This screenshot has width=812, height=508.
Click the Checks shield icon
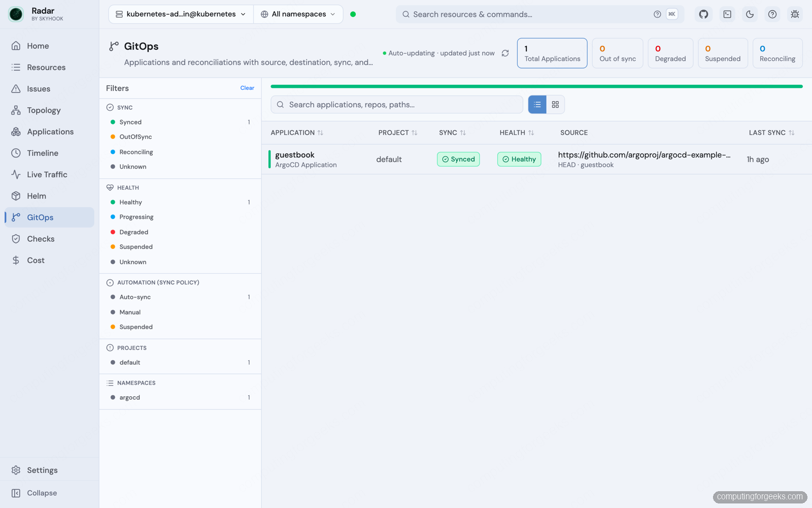16,239
